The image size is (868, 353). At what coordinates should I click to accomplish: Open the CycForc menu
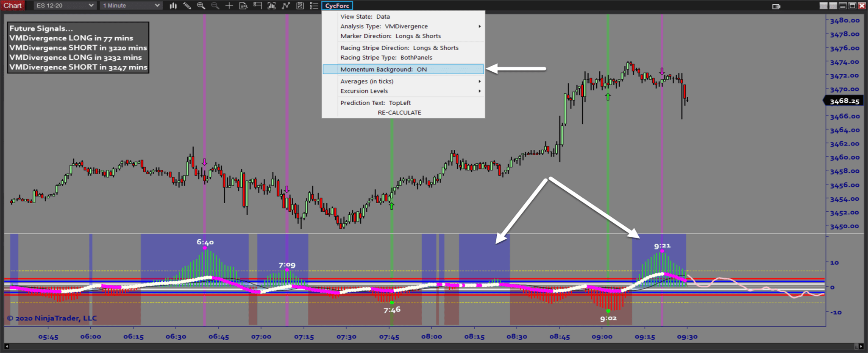click(337, 6)
